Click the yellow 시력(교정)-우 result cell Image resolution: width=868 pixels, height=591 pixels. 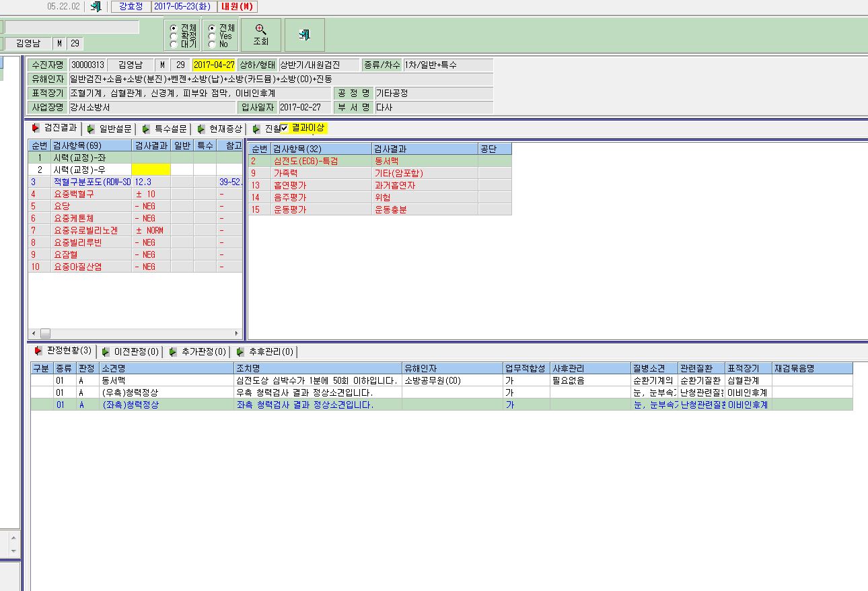(x=151, y=170)
